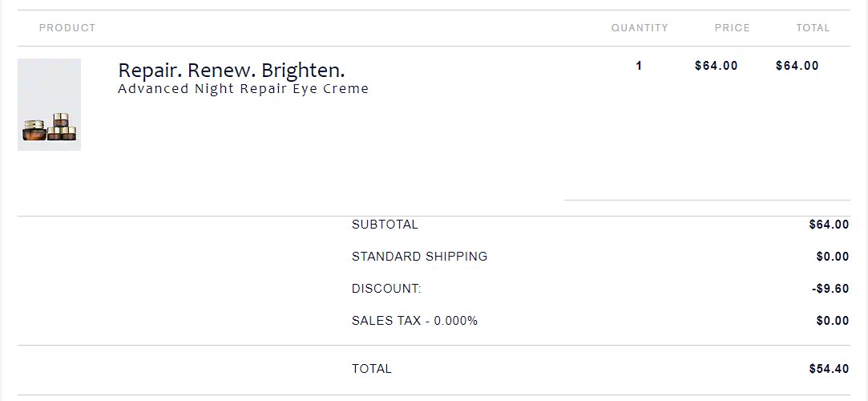Select the $64.00 subtotal amount
The image size is (868, 401).
pos(829,225)
